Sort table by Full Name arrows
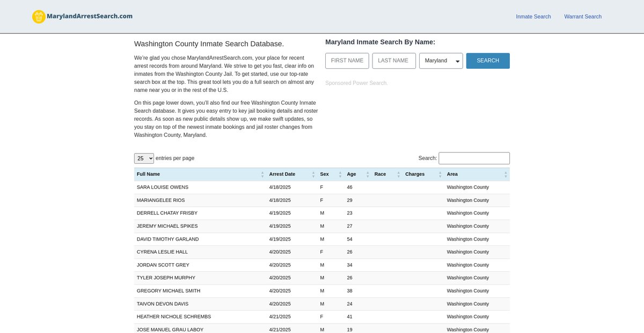644x333 pixels. coord(262,175)
